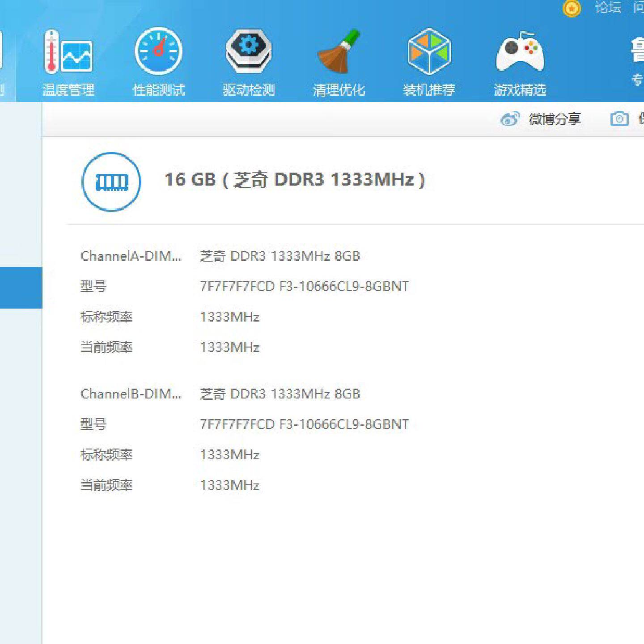Click the 微博分享 link
This screenshot has height=644, width=644.
pyautogui.click(x=555, y=119)
